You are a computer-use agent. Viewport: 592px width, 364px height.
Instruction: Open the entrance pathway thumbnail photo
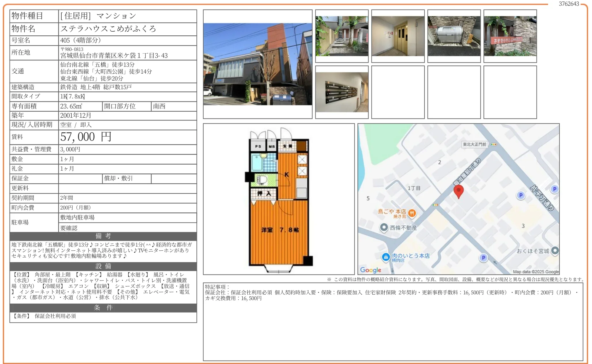[x=341, y=36]
